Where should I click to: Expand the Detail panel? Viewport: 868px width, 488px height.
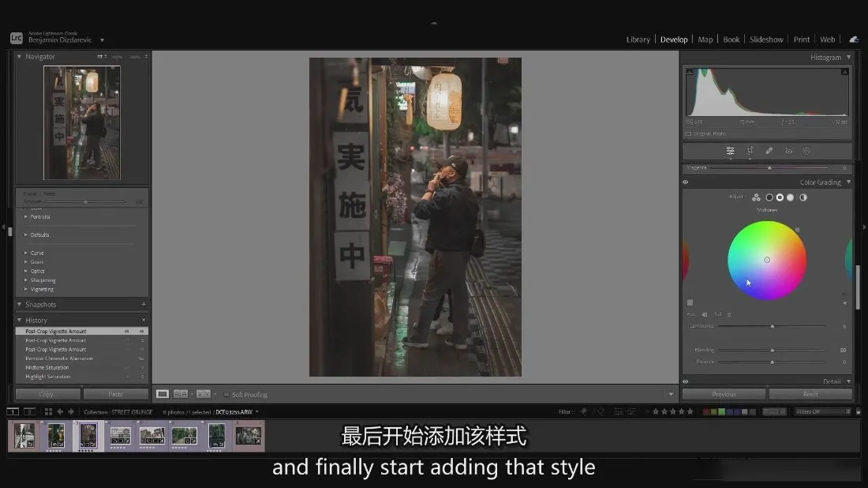(848, 381)
